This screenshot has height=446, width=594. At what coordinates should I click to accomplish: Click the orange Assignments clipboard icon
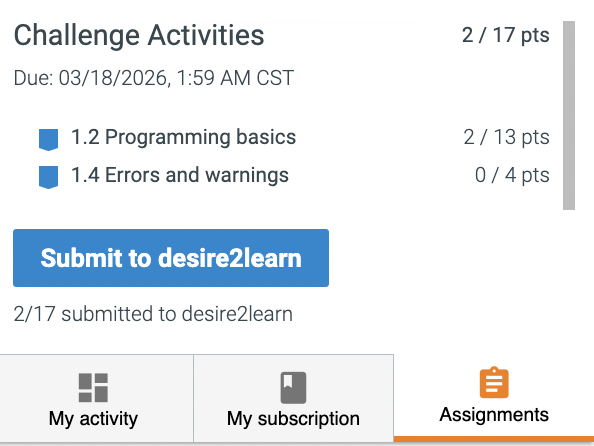(x=494, y=382)
